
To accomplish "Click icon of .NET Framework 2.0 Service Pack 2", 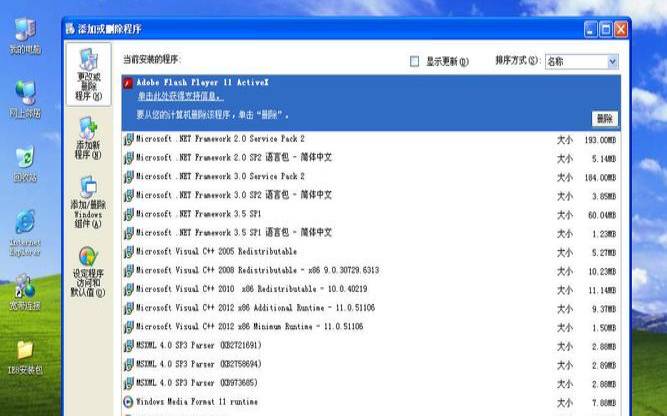I will click(128, 139).
